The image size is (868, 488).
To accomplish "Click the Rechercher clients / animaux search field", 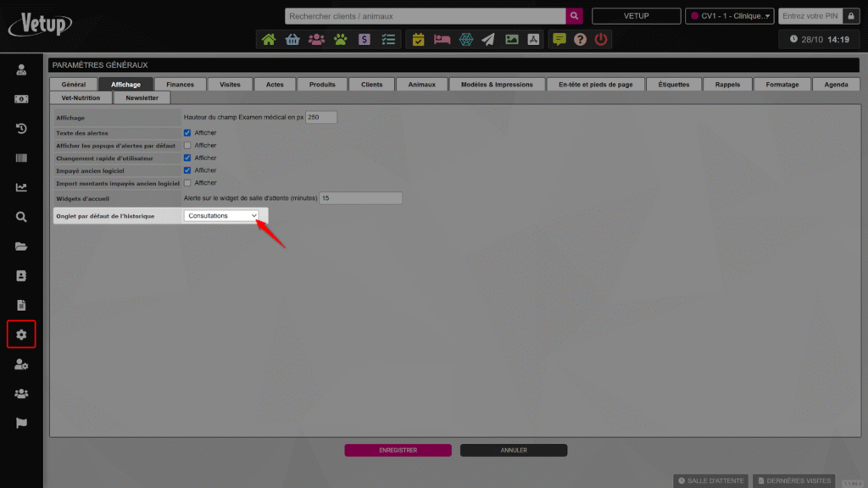I will coord(426,16).
